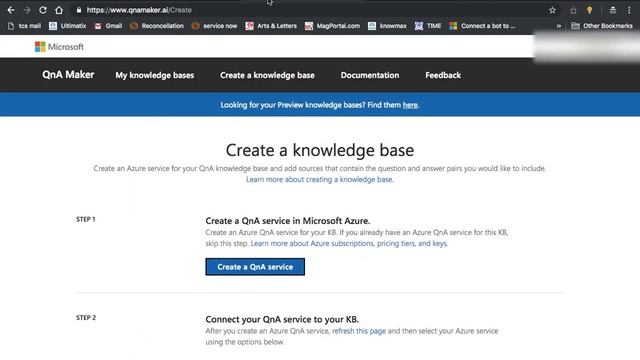This screenshot has height=360, width=640.
Task: Click 'Create a QnA service in Microsoft Azure.' heading
Action: point(287,221)
